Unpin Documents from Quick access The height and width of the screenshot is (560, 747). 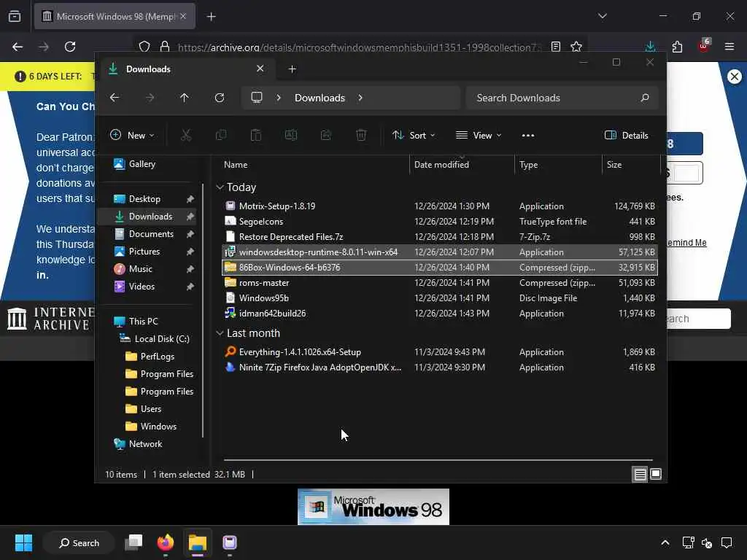[190, 234]
